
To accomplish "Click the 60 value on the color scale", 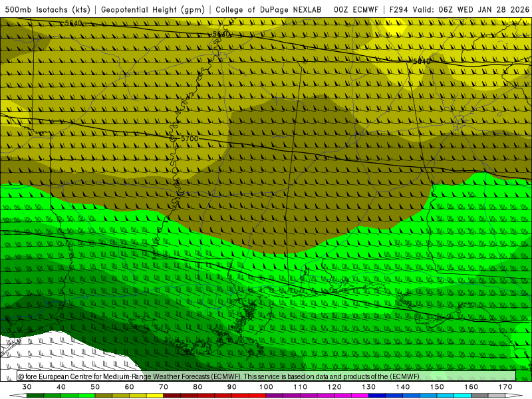I will (x=129, y=387).
